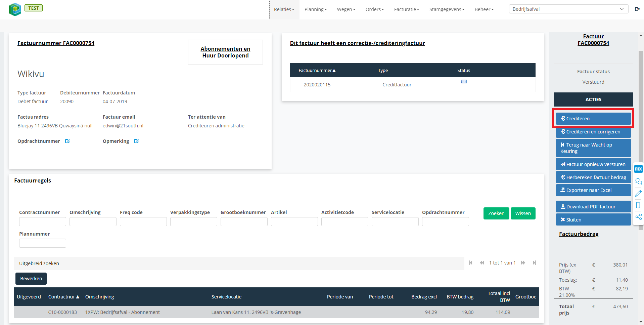Go to next page of Factuurregels
This screenshot has height=325, width=644.
click(x=523, y=263)
